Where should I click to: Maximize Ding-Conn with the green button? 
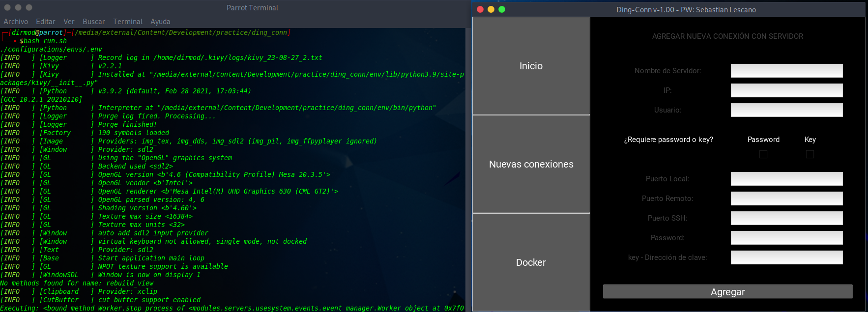502,9
